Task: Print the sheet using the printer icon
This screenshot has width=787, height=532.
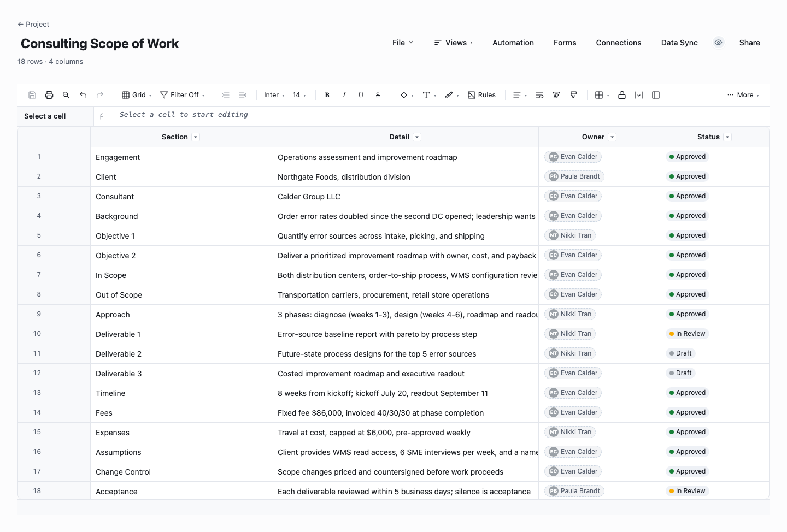Action: (x=49, y=95)
